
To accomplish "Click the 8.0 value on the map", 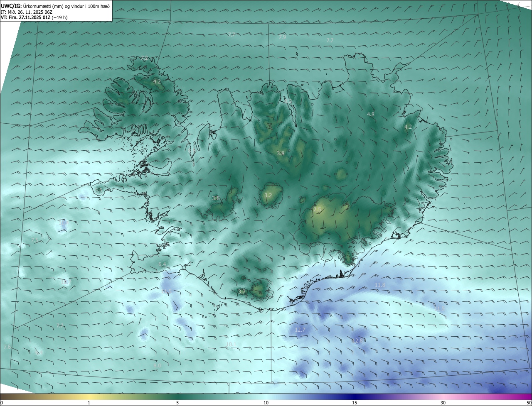I will (x=157, y=365).
